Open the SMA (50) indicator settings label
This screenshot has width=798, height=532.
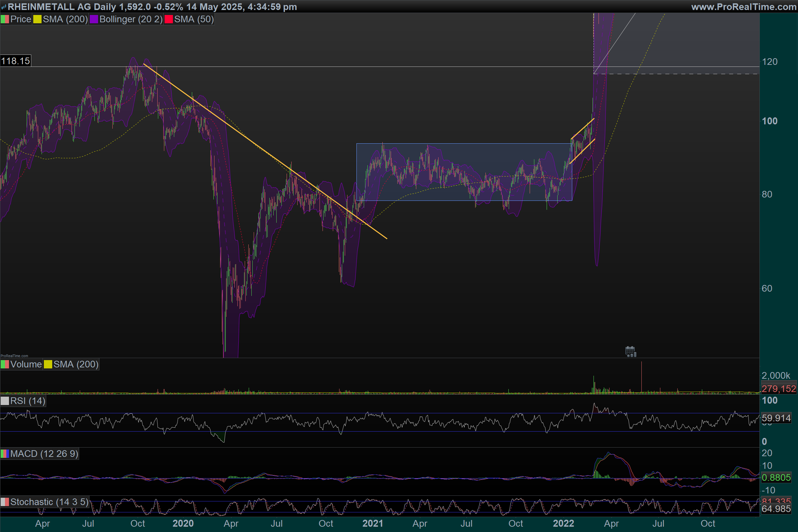pyautogui.click(x=194, y=19)
